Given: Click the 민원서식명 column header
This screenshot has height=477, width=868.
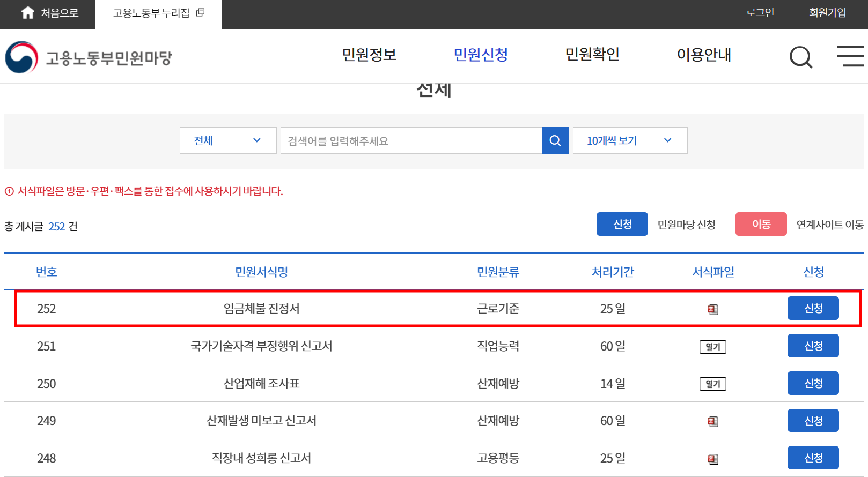Looking at the screenshot, I should click(x=262, y=272).
